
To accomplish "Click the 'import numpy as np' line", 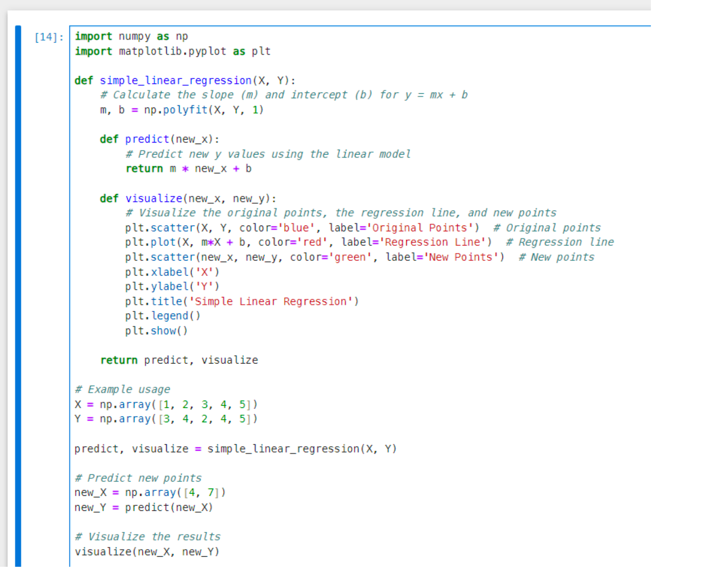I will pos(131,37).
